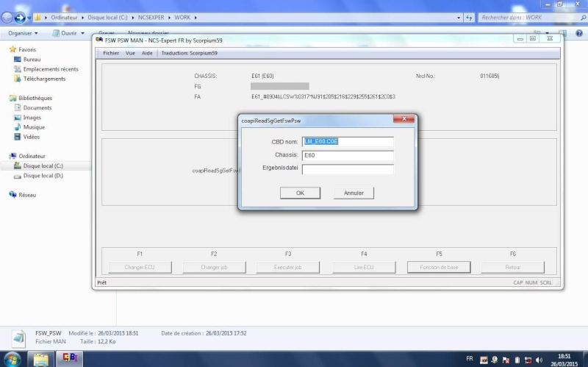The width and height of the screenshot is (588, 367).
Task: Open the Vue menu in NCS-Expert
Action: [130, 53]
